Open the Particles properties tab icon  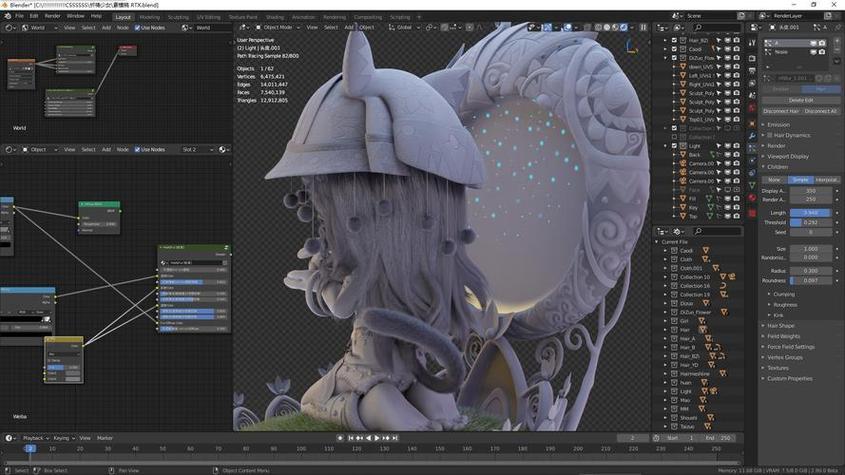[x=752, y=148]
